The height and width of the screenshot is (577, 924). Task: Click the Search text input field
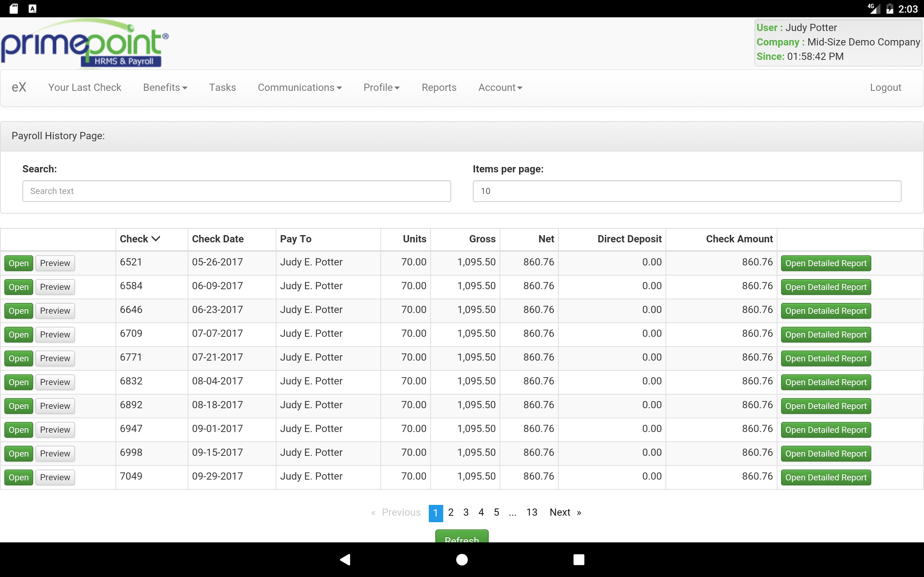(237, 191)
